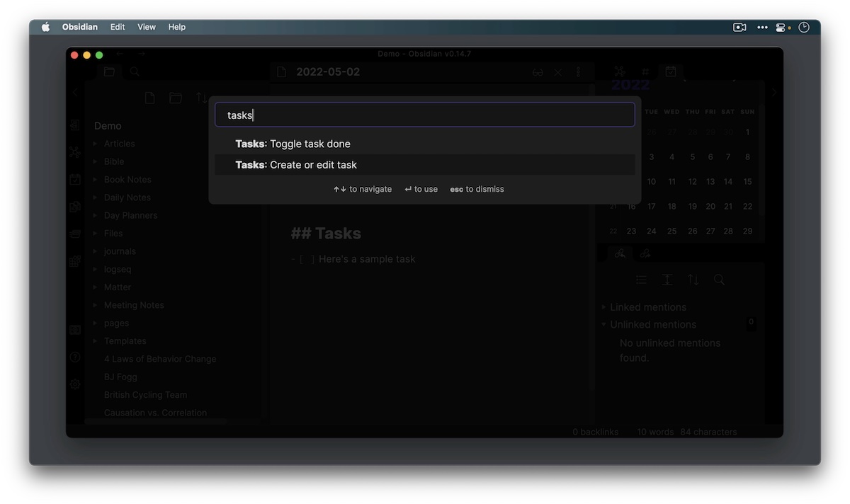Open another vault from the ribbon
Viewport: 850px width, 504px height.
(75, 330)
